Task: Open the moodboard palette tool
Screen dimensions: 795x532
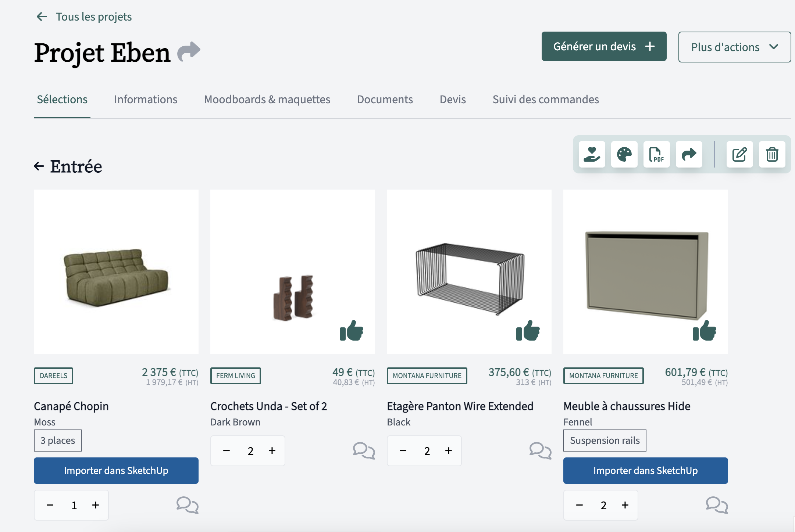Action: tap(624, 155)
